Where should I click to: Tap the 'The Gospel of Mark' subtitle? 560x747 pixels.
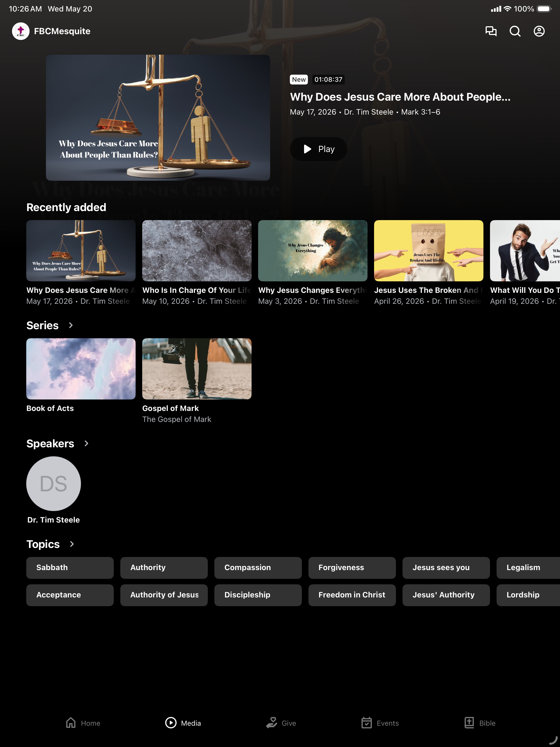tap(177, 419)
